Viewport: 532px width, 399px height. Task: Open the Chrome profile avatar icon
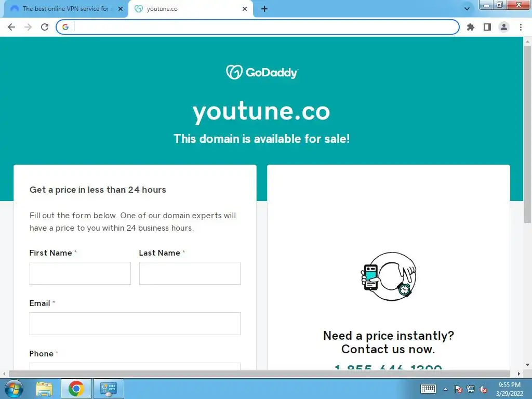click(504, 27)
